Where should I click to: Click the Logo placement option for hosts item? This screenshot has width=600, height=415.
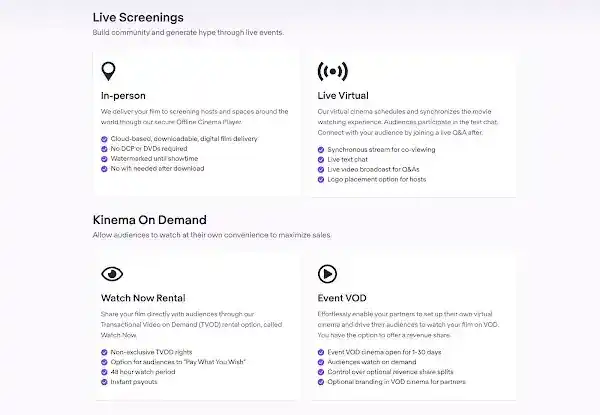coord(377,179)
